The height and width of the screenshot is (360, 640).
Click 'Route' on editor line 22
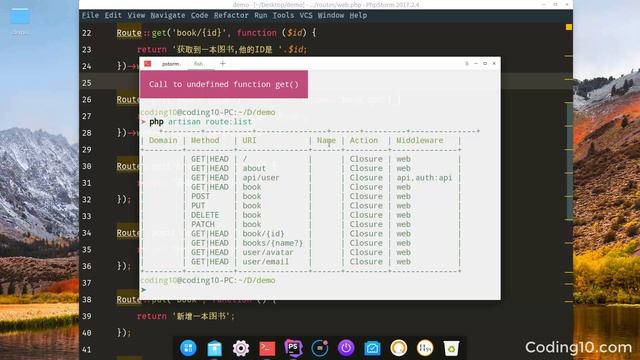pyautogui.click(x=129, y=33)
